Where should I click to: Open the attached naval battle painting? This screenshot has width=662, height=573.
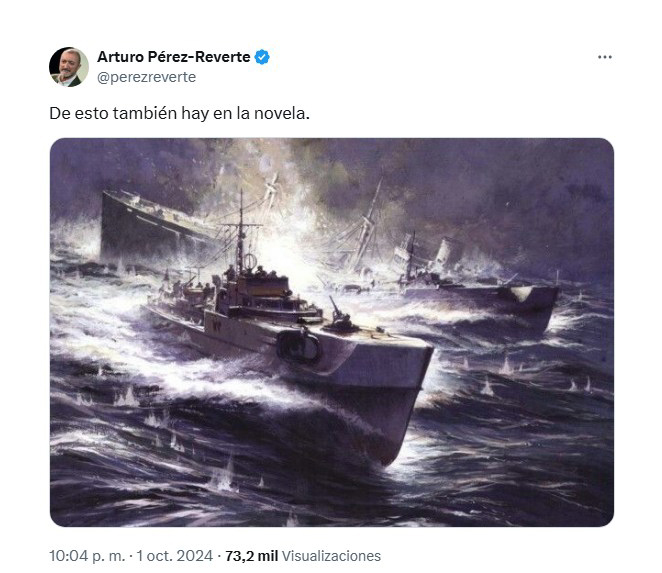click(x=332, y=332)
